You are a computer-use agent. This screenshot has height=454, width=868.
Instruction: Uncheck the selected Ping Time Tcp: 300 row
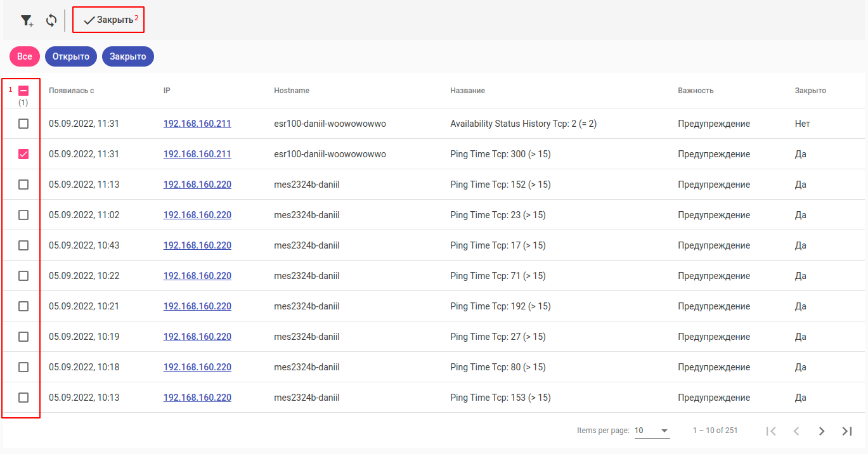coord(23,154)
